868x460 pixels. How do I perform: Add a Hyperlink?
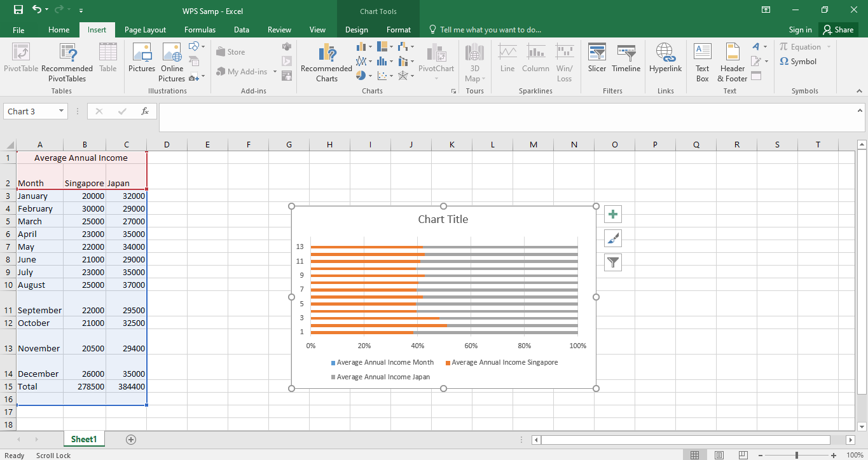coord(665,62)
